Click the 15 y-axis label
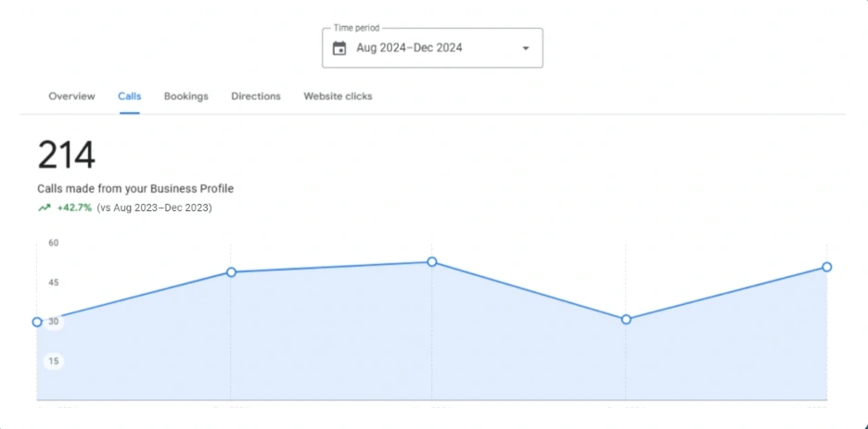 (x=54, y=361)
